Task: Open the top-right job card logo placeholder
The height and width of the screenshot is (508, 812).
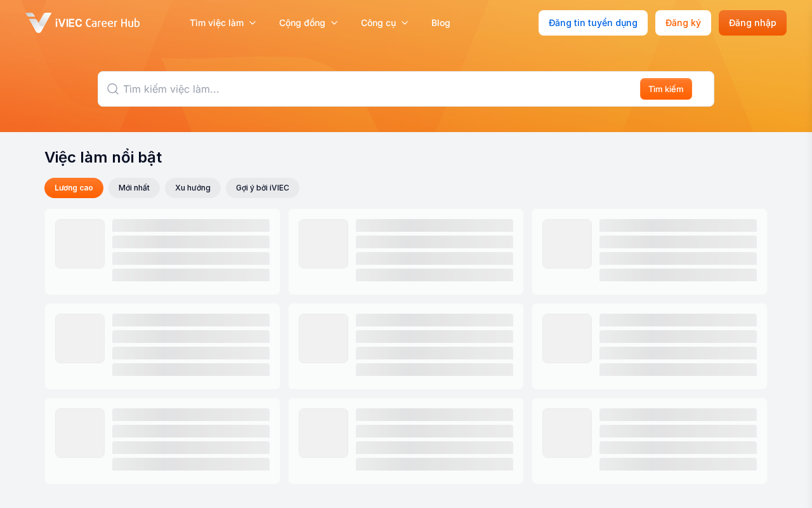Action: [566, 244]
